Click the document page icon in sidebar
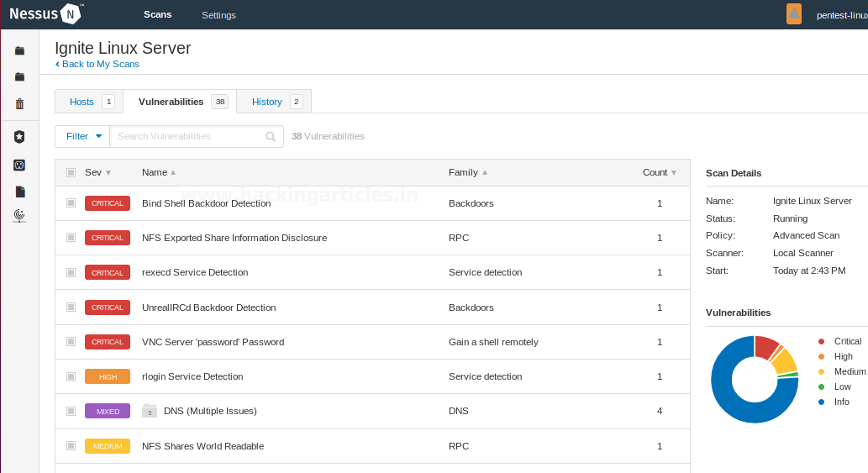 [x=20, y=192]
